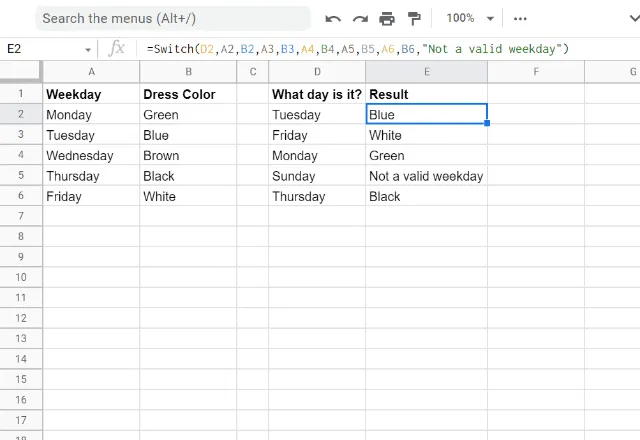The width and height of the screenshot is (640, 440).
Task: Select the cell with Brown value
Action: coord(188,156)
